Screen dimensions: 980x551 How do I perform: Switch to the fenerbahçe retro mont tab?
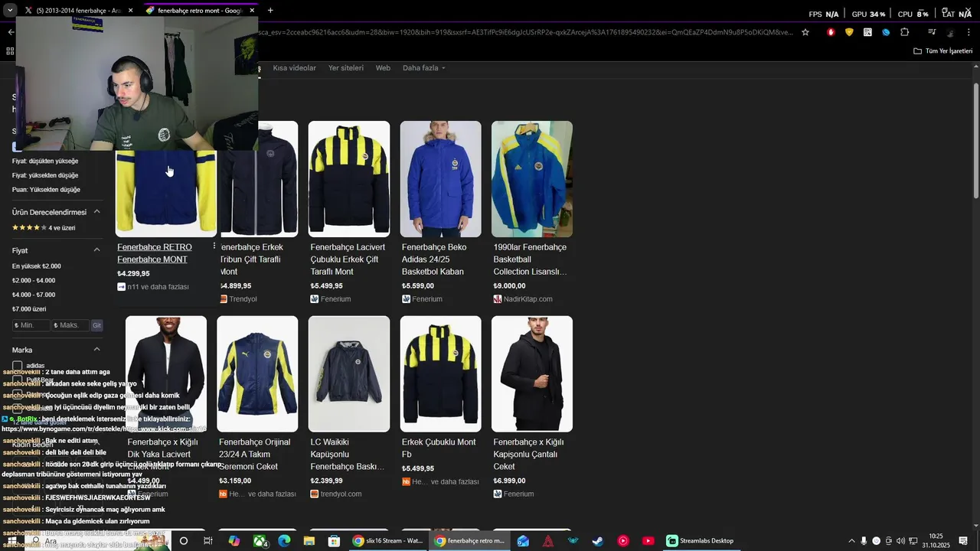199,11
